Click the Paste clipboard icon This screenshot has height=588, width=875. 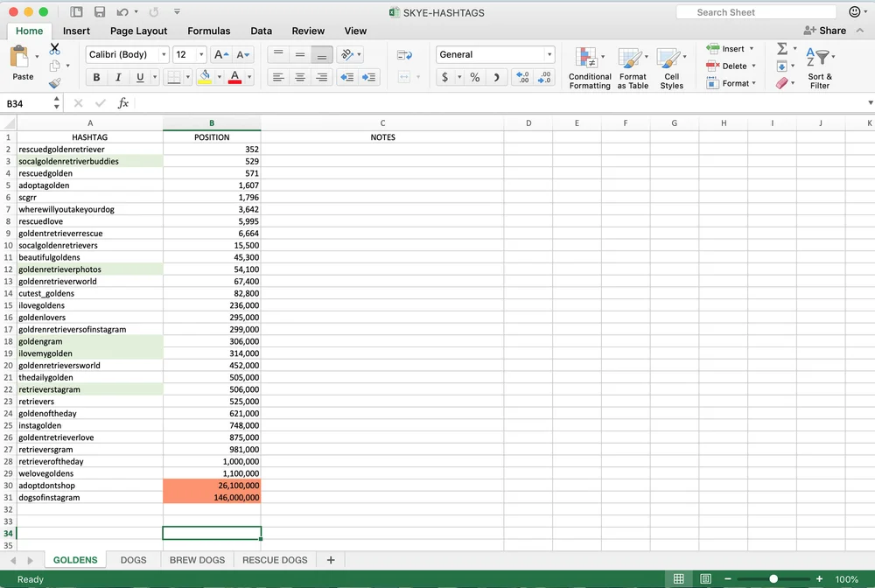coord(19,56)
